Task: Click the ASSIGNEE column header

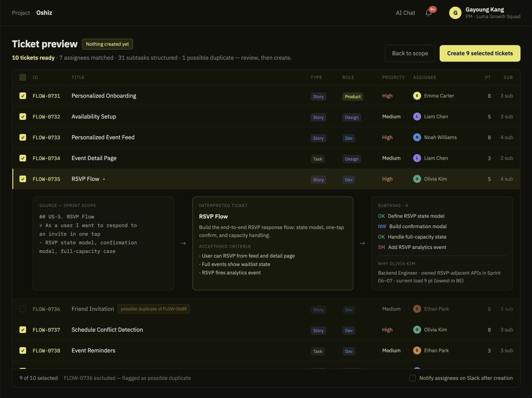Action: tap(425, 77)
